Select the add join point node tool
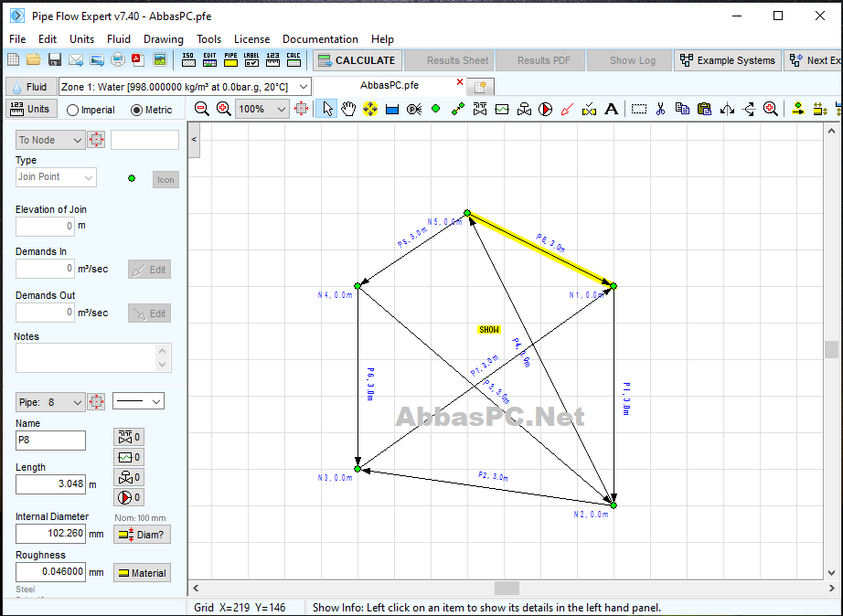This screenshot has height=616, width=843. click(435, 109)
